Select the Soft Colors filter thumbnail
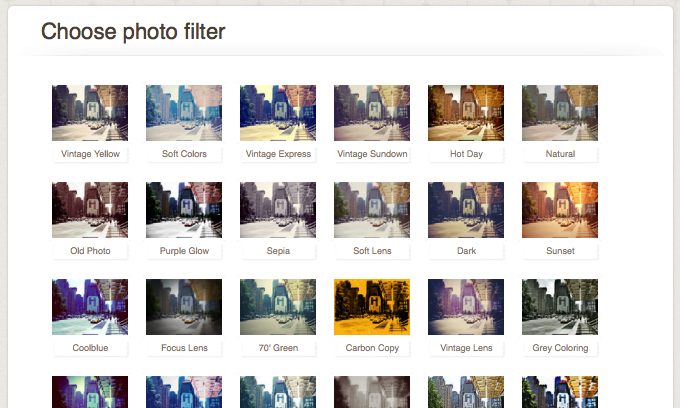680x408 pixels. (184, 113)
